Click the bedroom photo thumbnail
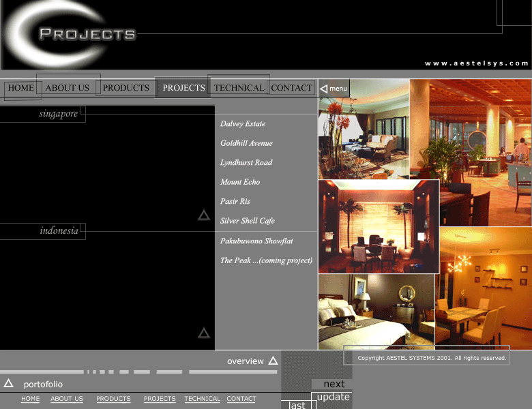This screenshot has height=409, width=532. pos(376,312)
